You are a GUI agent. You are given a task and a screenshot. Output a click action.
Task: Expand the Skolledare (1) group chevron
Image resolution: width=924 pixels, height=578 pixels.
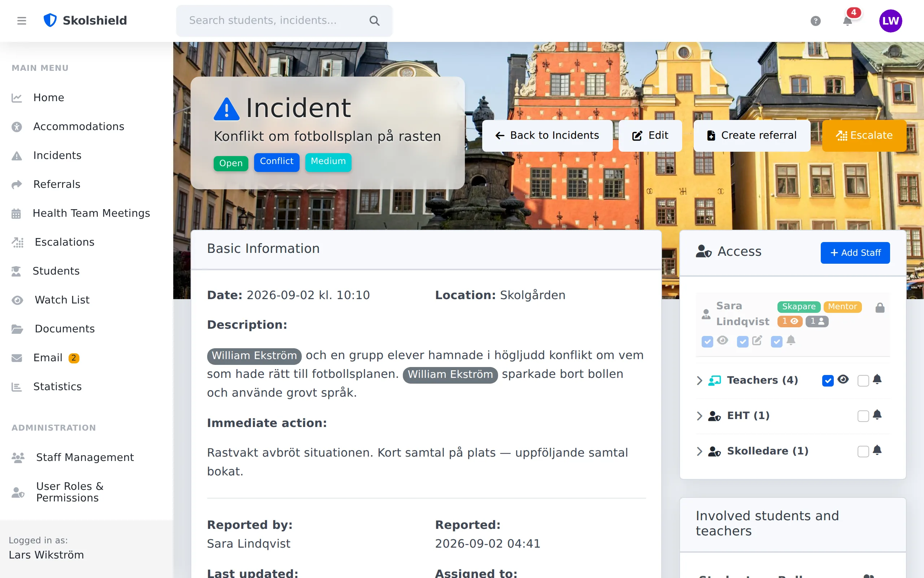pyautogui.click(x=699, y=452)
